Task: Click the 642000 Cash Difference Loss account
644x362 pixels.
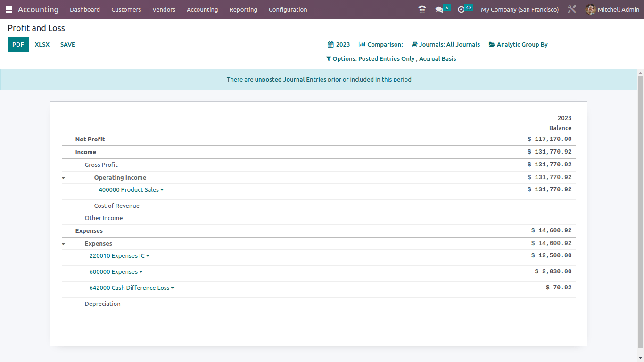Action: 129,288
